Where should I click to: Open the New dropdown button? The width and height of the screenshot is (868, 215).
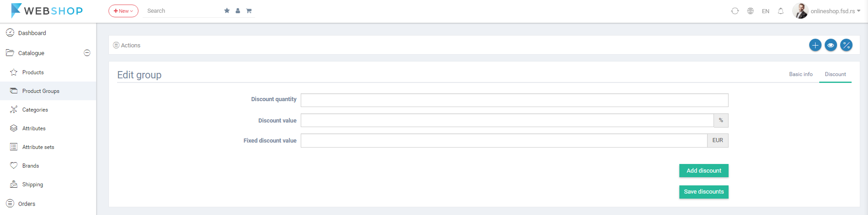pos(123,11)
